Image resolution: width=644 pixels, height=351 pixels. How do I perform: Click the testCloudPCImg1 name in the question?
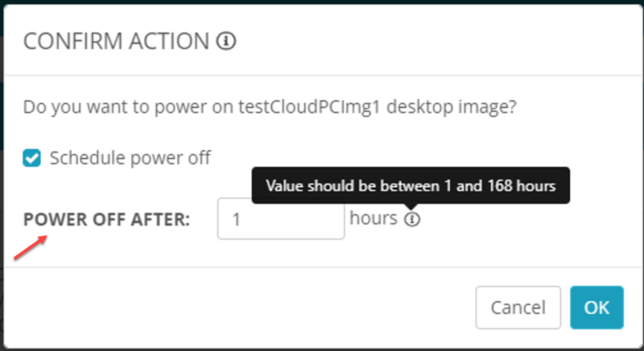coord(309,107)
